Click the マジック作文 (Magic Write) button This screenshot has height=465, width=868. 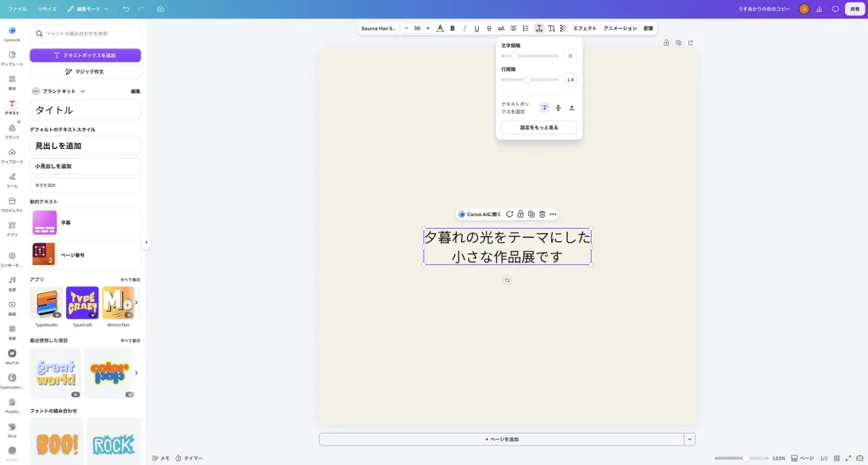[86, 72]
